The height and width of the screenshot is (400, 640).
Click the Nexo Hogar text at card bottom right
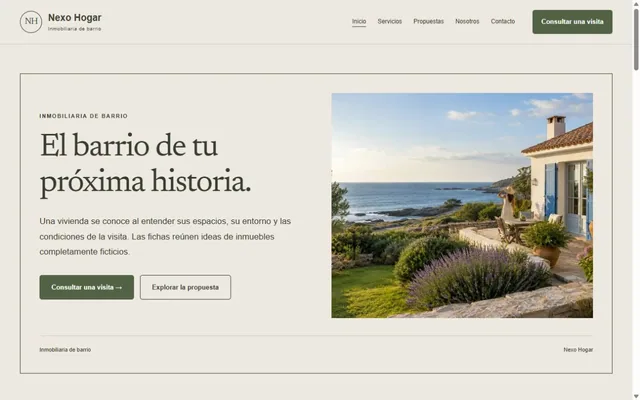pos(578,350)
